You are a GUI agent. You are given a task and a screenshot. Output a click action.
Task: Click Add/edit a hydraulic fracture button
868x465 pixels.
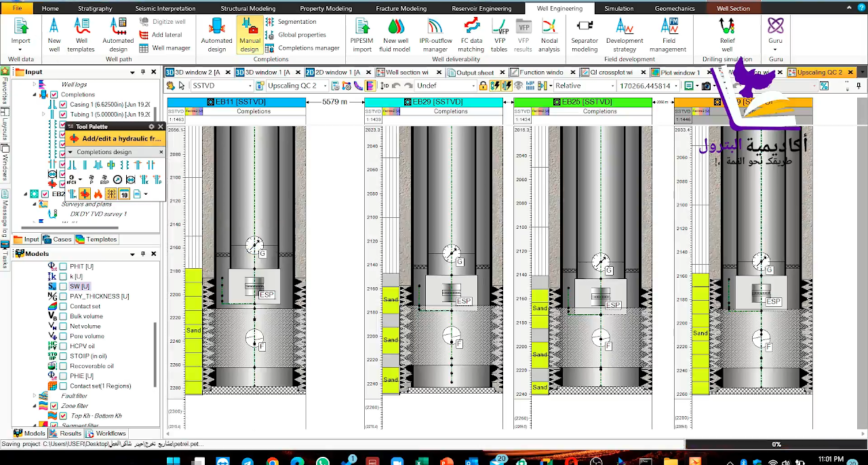click(115, 138)
